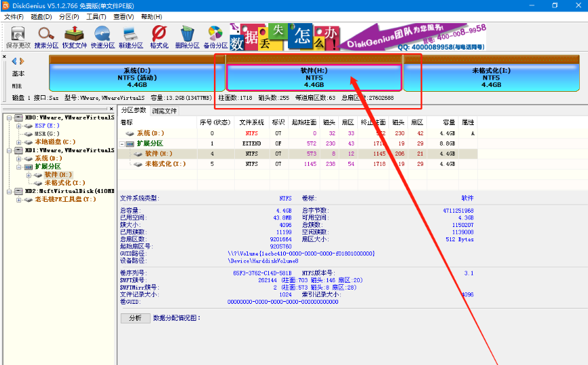Open the 备份分区 backup partition tool
Image resolution: width=588 pixels, height=365 pixels.
pyautogui.click(x=215, y=37)
